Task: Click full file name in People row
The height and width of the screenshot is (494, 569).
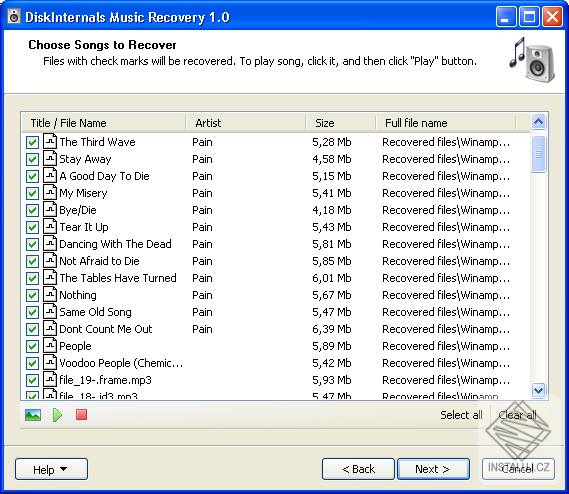Action: (x=446, y=346)
